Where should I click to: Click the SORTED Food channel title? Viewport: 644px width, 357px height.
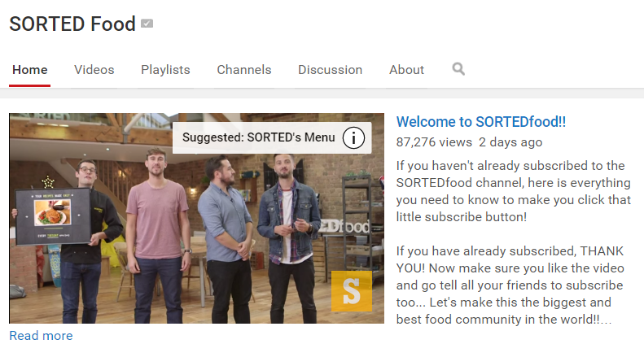point(72,24)
